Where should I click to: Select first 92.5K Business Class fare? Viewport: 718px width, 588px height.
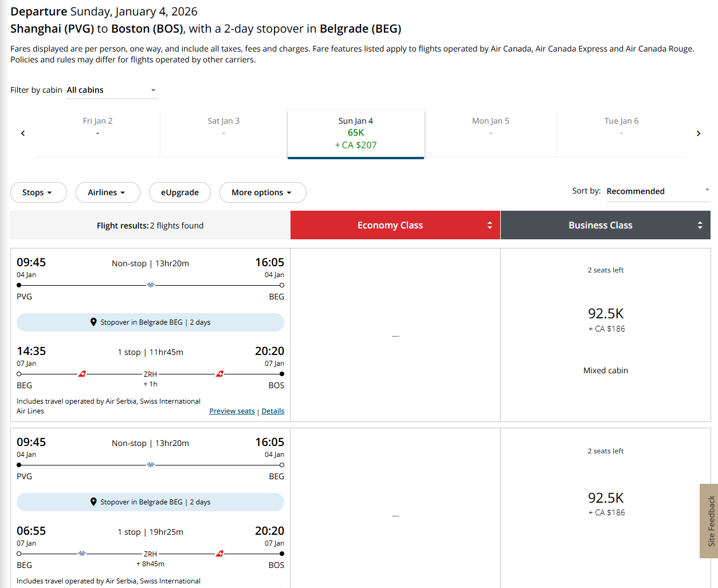point(606,319)
